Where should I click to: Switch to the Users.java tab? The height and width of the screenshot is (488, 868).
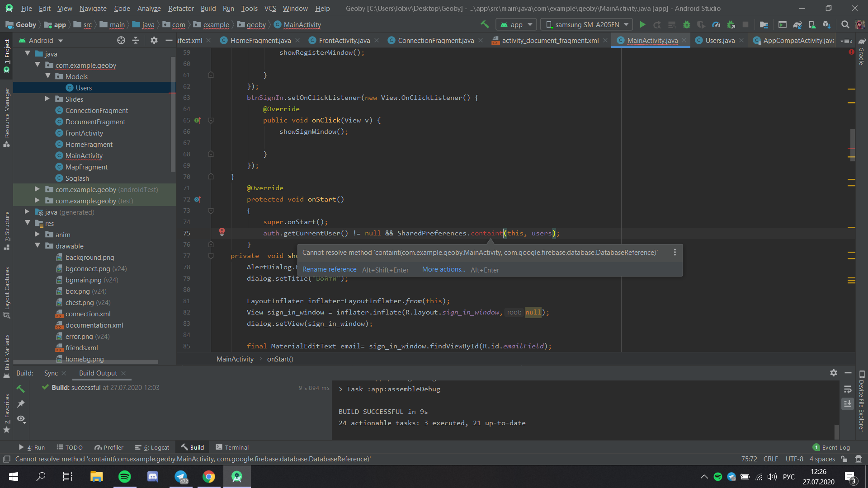(x=720, y=41)
